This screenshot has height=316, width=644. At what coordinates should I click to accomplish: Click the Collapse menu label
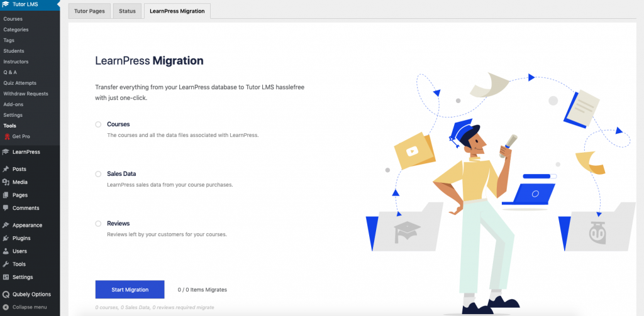tap(30, 307)
